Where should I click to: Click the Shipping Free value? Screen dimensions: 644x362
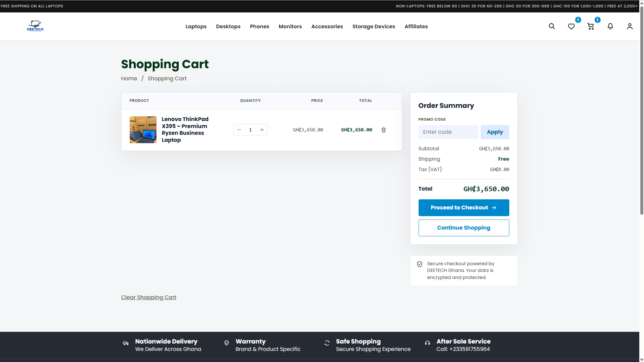504,159
